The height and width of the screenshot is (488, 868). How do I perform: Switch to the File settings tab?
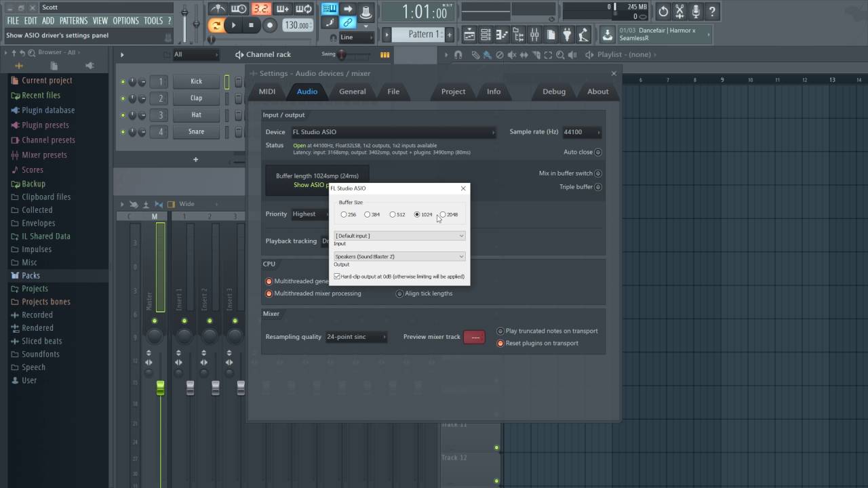click(393, 91)
